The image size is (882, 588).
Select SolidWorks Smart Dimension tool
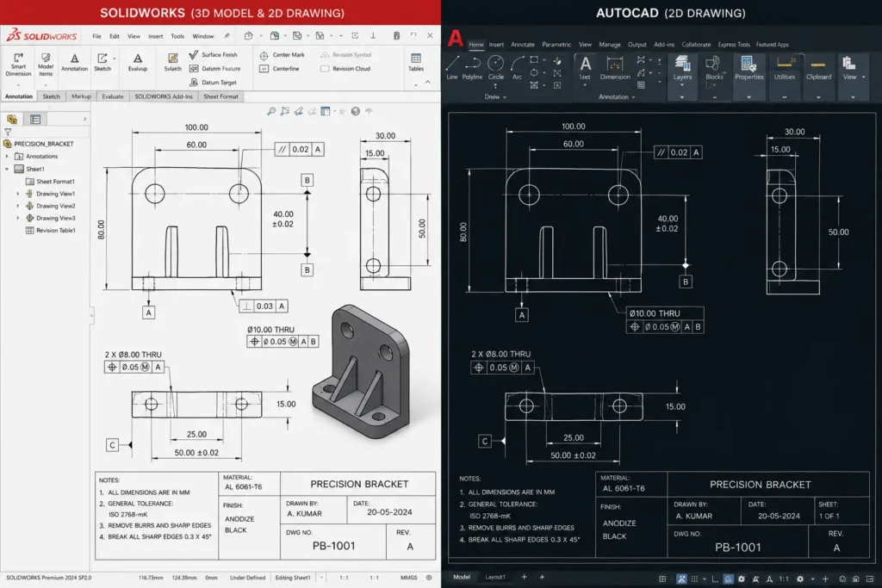18,65
